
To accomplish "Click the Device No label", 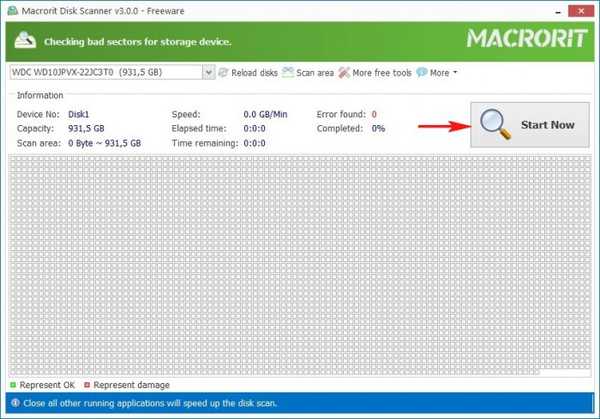I will click(x=38, y=114).
